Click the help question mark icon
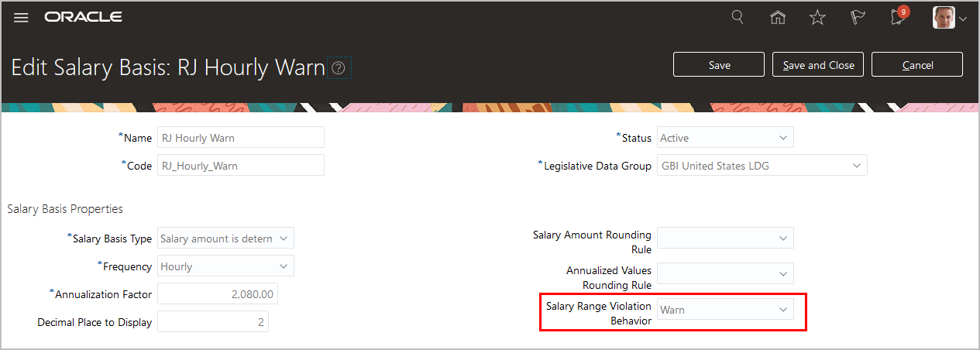The width and height of the screenshot is (980, 350). (339, 68)
